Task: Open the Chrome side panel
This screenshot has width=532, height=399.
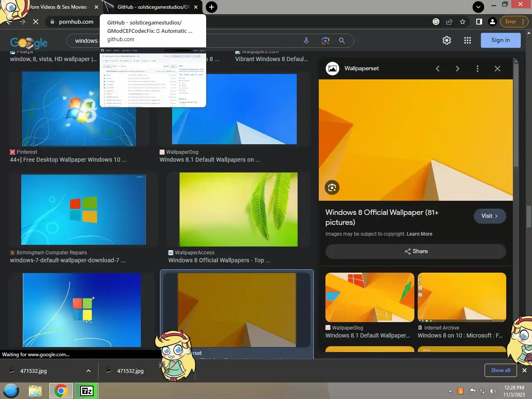Action: tap(479, 22)
